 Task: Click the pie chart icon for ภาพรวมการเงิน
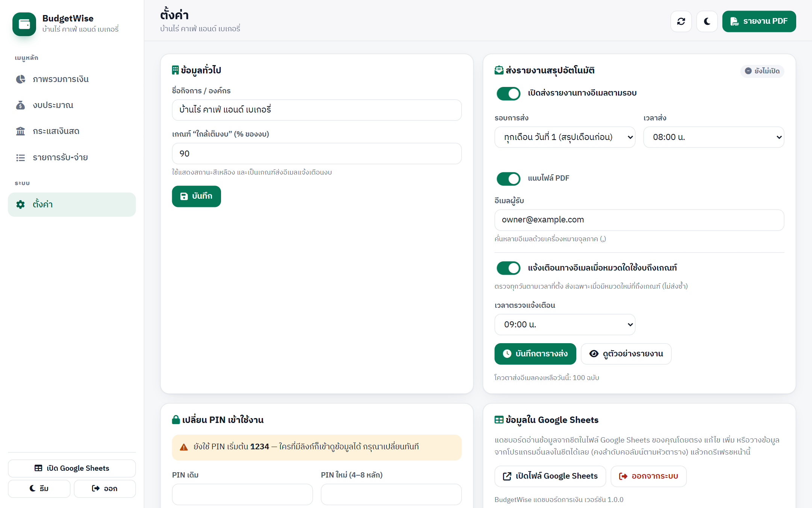click(20, 79)
